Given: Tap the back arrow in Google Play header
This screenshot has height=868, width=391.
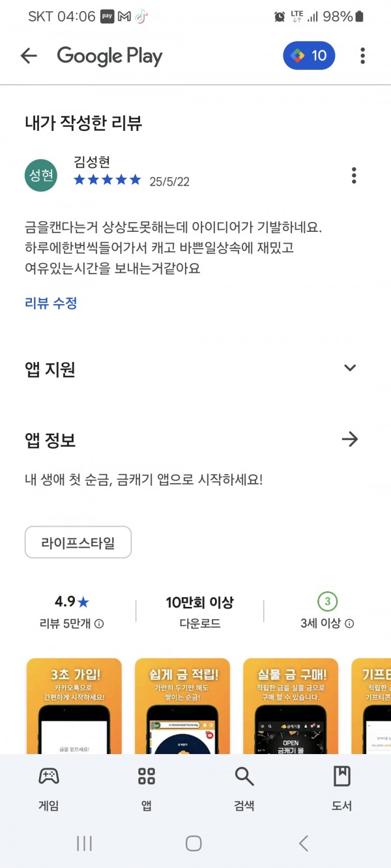Looking at the screenshot, I should (29, 56).
